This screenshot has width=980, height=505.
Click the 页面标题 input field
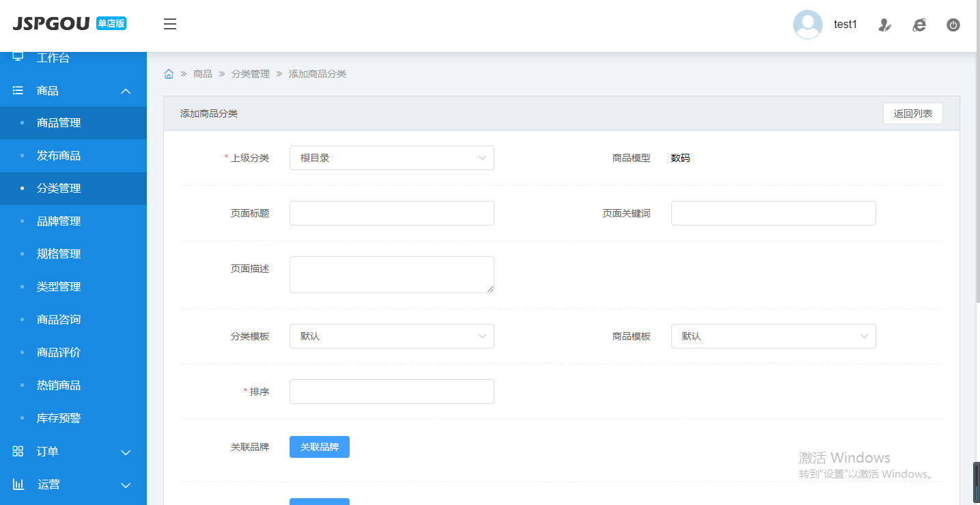tap(391, 213)
